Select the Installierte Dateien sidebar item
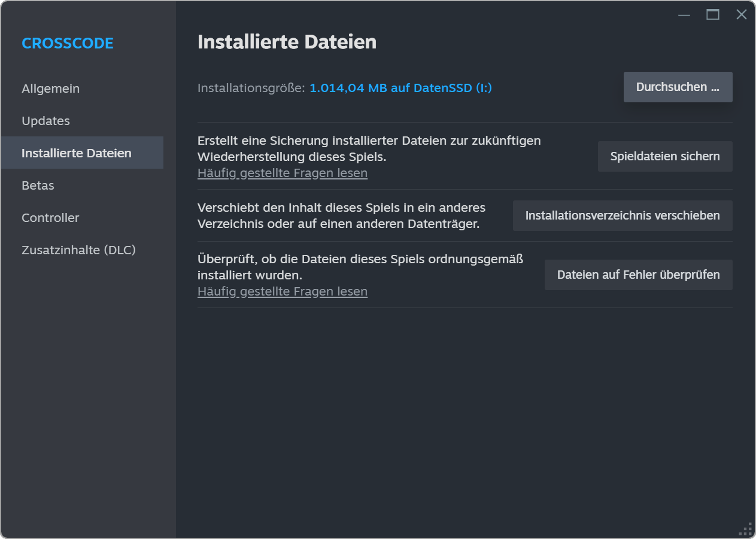 (77, 153)
